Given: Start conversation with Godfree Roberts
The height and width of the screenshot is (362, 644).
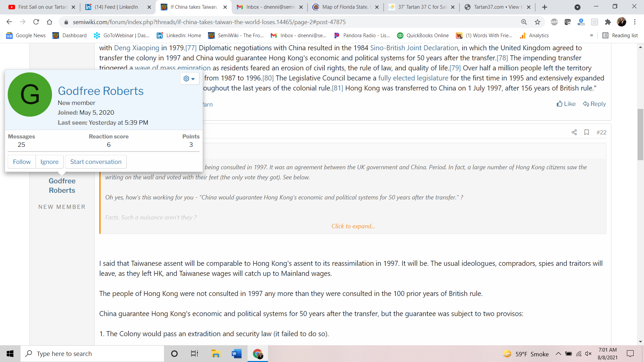Looking at the screenshot, I should (x=96, y=162).
